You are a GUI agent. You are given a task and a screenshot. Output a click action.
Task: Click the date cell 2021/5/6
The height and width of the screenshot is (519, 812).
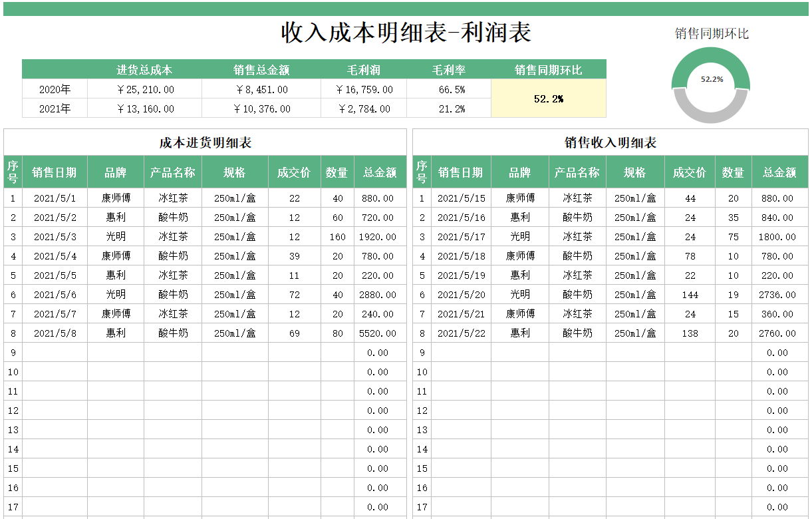point(55,295)
